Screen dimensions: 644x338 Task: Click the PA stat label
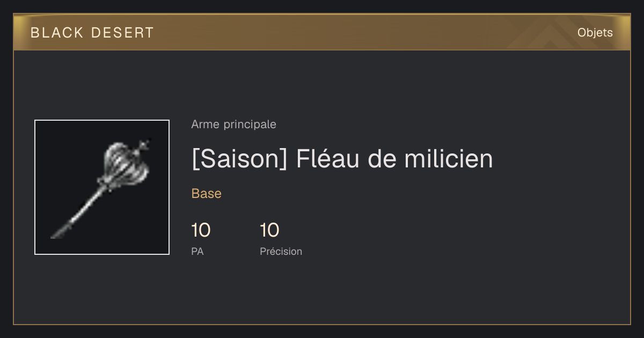point(197,251)
